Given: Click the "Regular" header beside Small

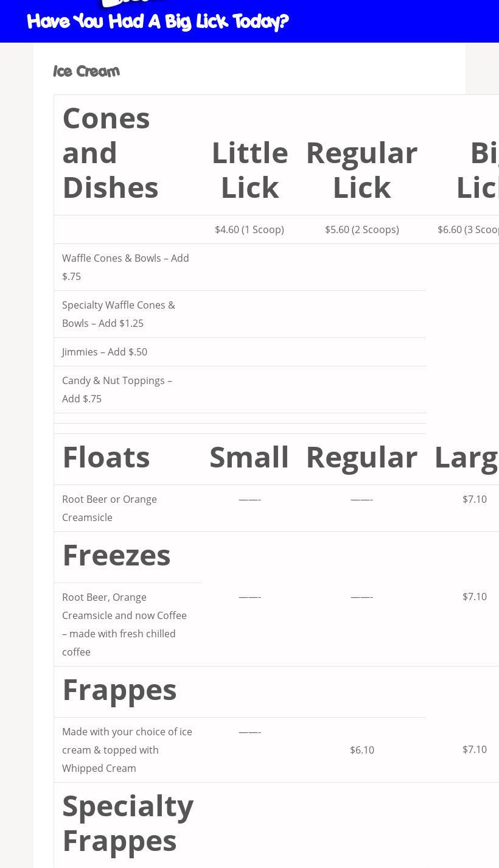Looking at the screenshot, I should point(361,457).
